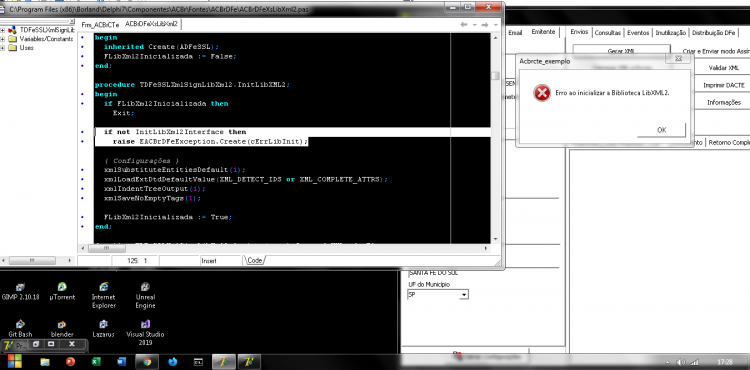Open the UF do Município dropdown
Viewport: 750px width, 370px height.
coord(463,295)
